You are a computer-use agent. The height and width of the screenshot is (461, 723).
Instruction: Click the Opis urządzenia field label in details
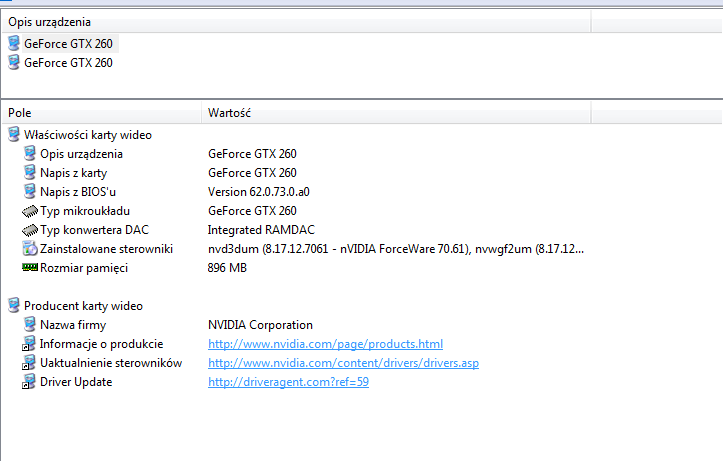[x=81, y=154]
